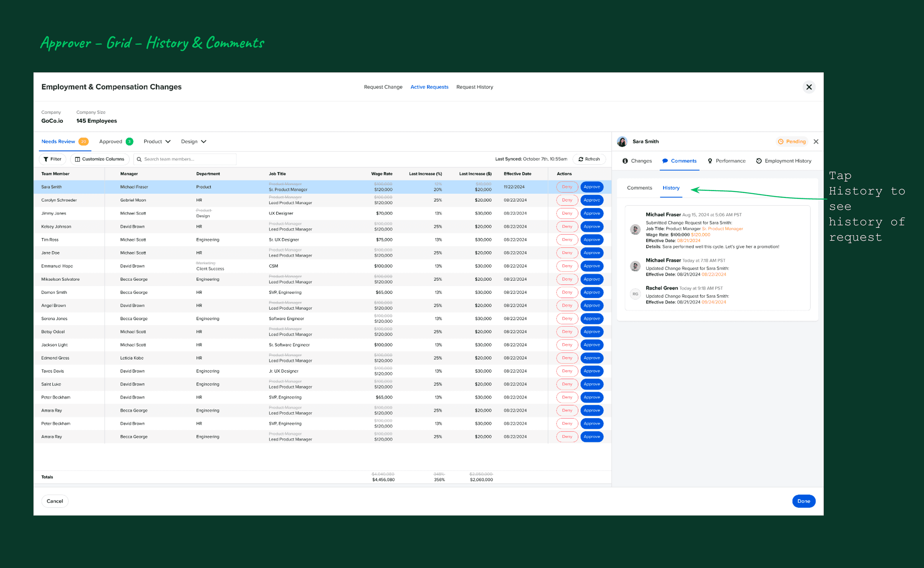Deny Jimmy Jones's change request

pyautogui.click(x=567, y=213)
